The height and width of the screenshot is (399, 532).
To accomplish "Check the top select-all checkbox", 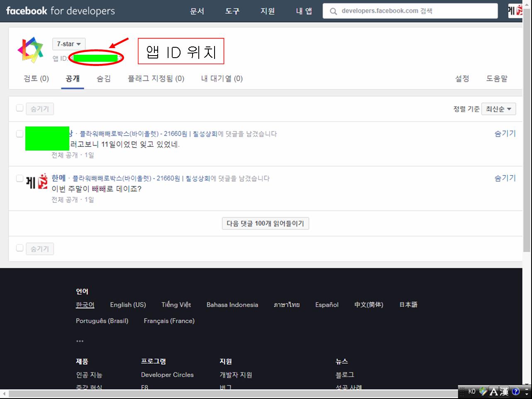I will pos(20,108).
